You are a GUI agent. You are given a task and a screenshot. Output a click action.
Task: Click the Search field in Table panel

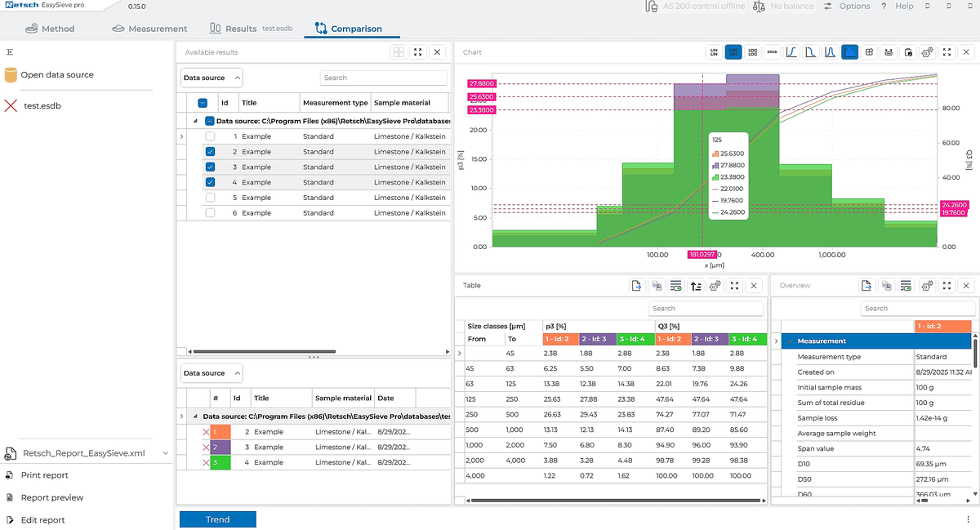pyautogui.click(x=706, y=309)
